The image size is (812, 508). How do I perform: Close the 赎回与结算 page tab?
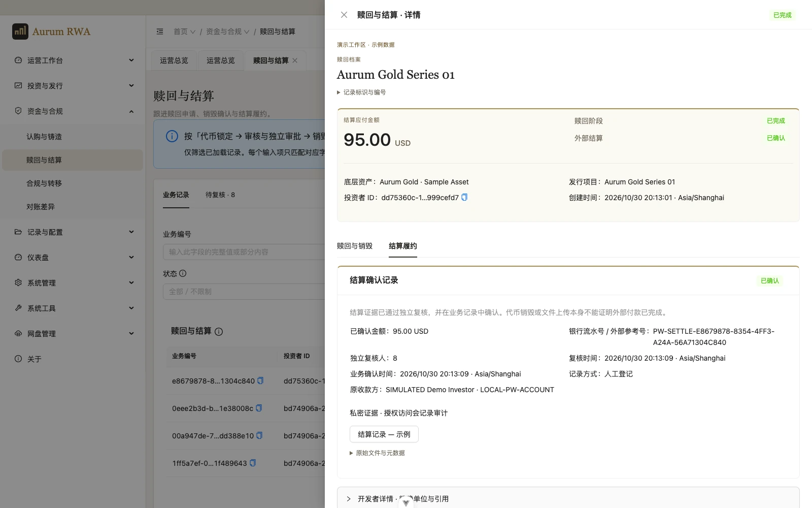tap(295, 60)
